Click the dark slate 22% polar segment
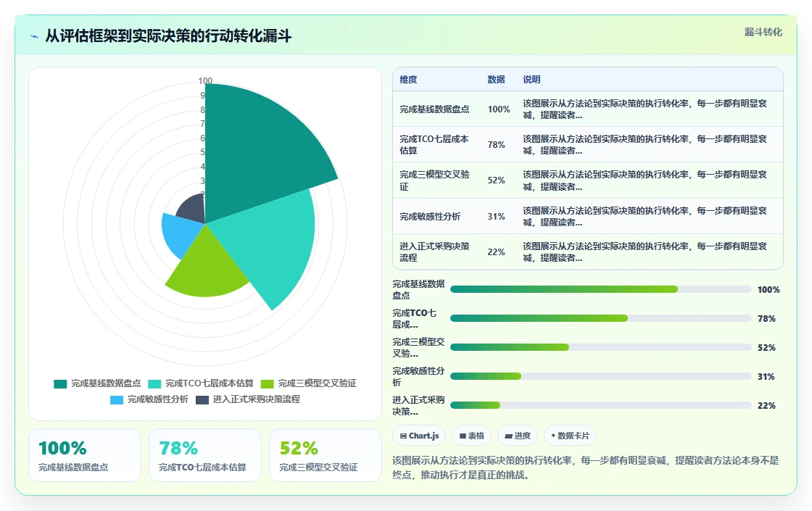Image resolution: width=812 pixels, height=511 pixels. pos(193,209)
